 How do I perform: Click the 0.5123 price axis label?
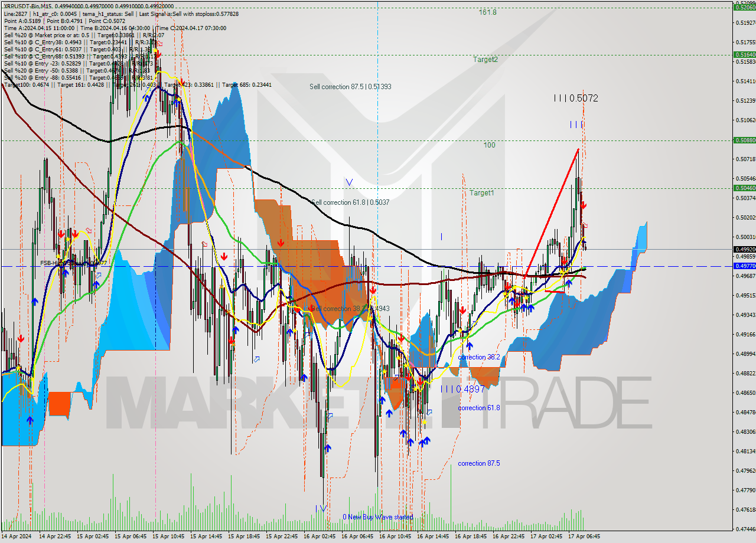pyautogui.click(x=745, y=101)
